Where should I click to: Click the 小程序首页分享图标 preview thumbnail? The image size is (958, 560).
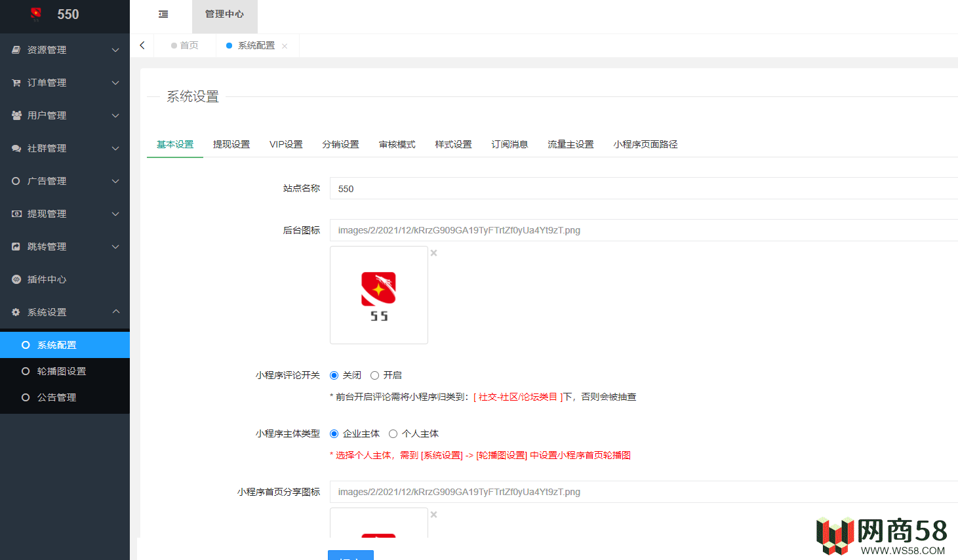(379, 523)
